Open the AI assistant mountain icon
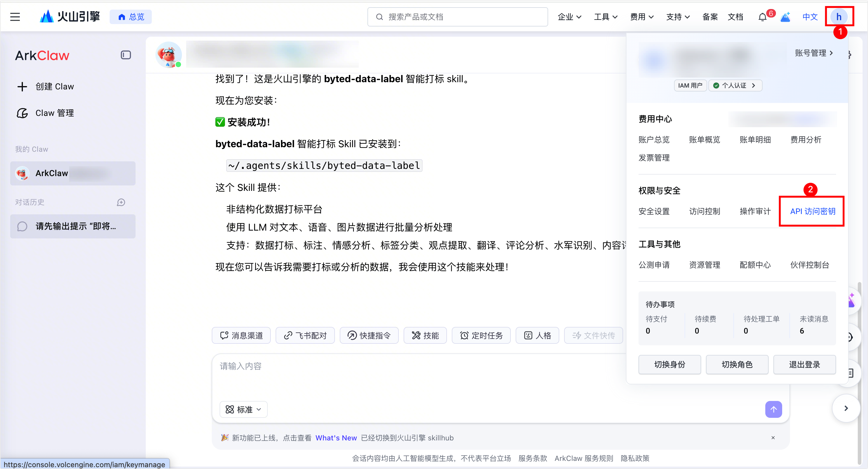Screen dimensions: 868x469 coord(785,17)
